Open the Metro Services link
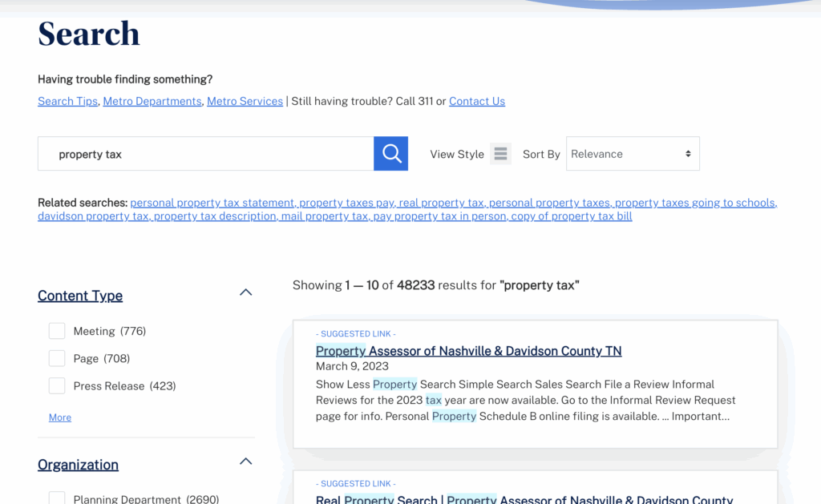821x504 pixels. click(x=245, y=101)
